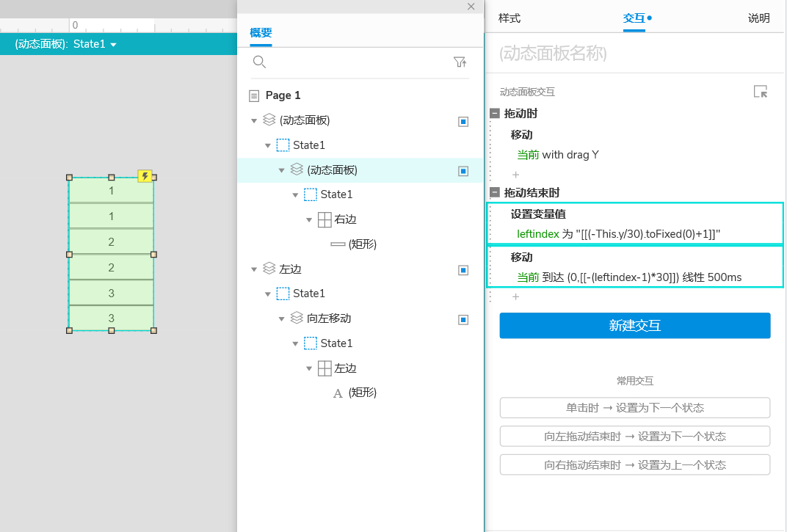The width and height of the screenshot is (787, 532).
Task: Select the highlighted (动态面板) row in the outline
Action: pos(360,170)
